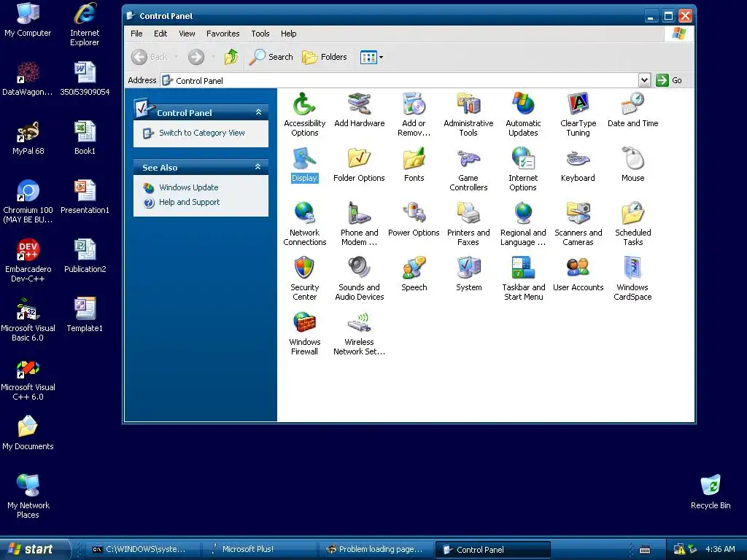Screen dimensions: 747x560
Task: Toggle the Folders pane button
Action: 325,57
